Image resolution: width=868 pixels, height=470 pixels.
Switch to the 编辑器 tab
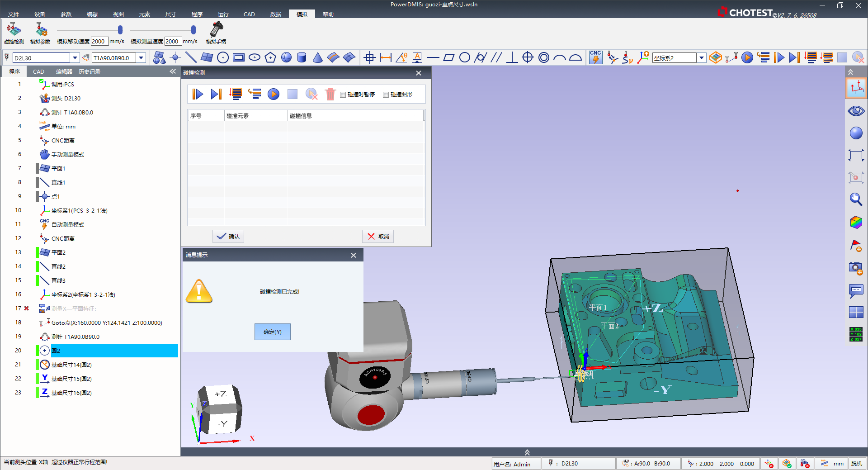64,72
